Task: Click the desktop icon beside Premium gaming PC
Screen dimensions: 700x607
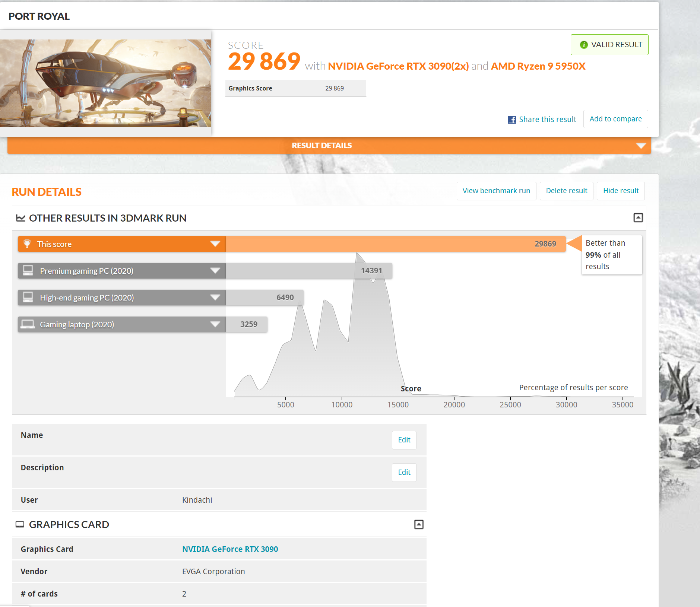Action: coord(28,270)
